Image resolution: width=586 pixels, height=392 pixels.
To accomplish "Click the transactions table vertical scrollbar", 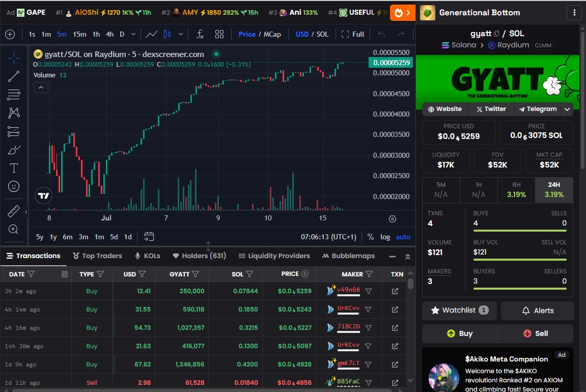I will tap(410, 284).
